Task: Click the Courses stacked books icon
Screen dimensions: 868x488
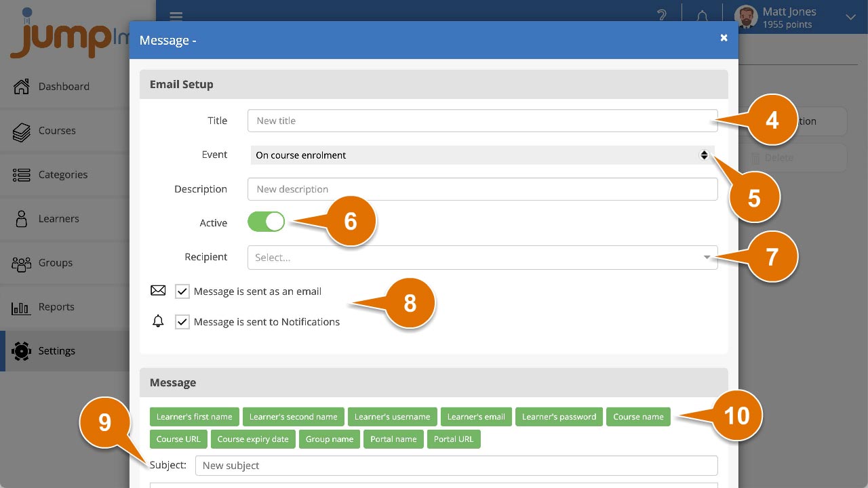Action: click(x=22, y=131)
